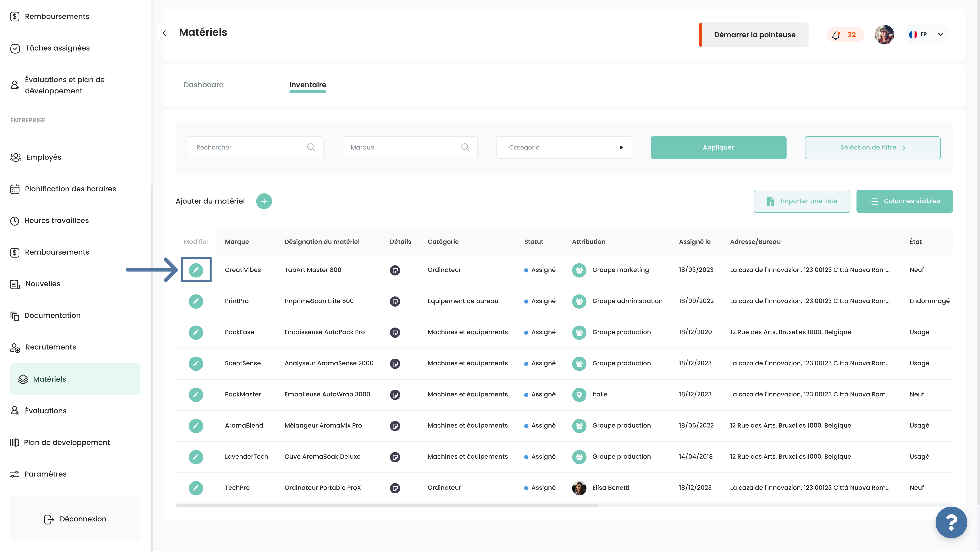Select the Inventaire tab
This screenshot has width=980, height=551.
pos(307,85)
